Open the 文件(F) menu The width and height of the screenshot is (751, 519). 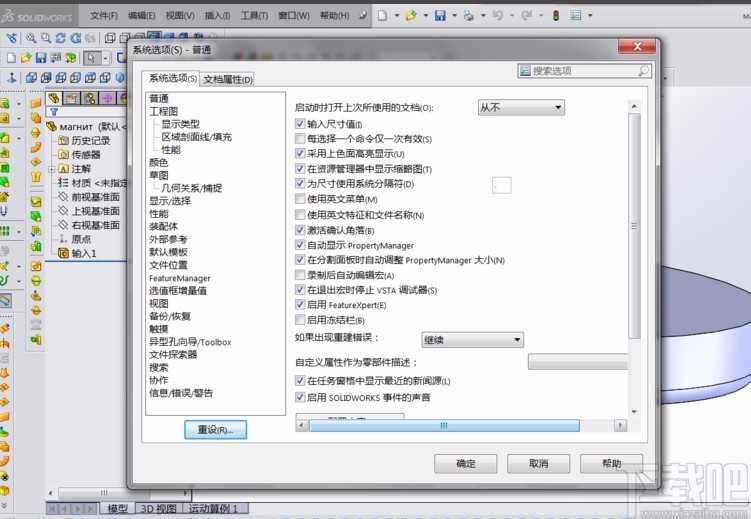[104, 15]
